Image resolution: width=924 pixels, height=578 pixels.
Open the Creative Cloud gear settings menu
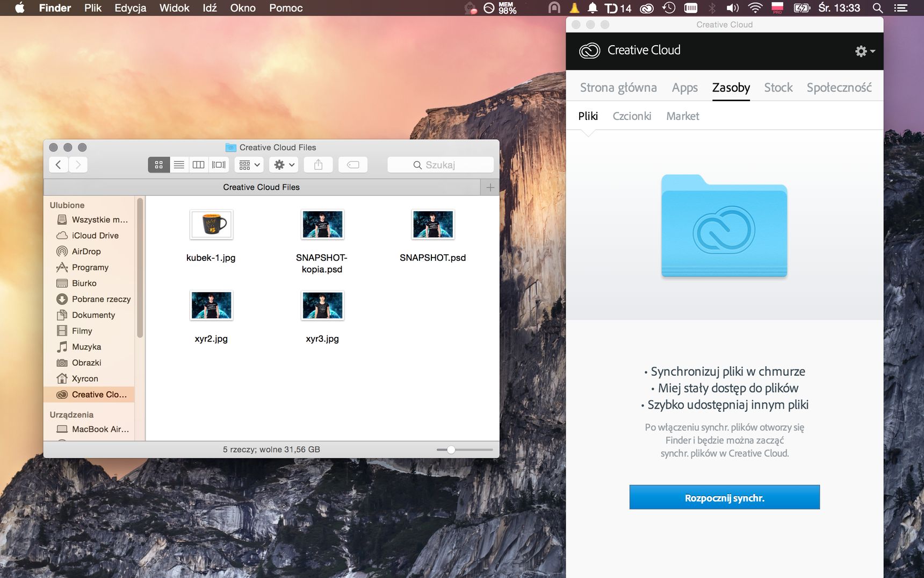pyautogui.click(x=865, y=51)
